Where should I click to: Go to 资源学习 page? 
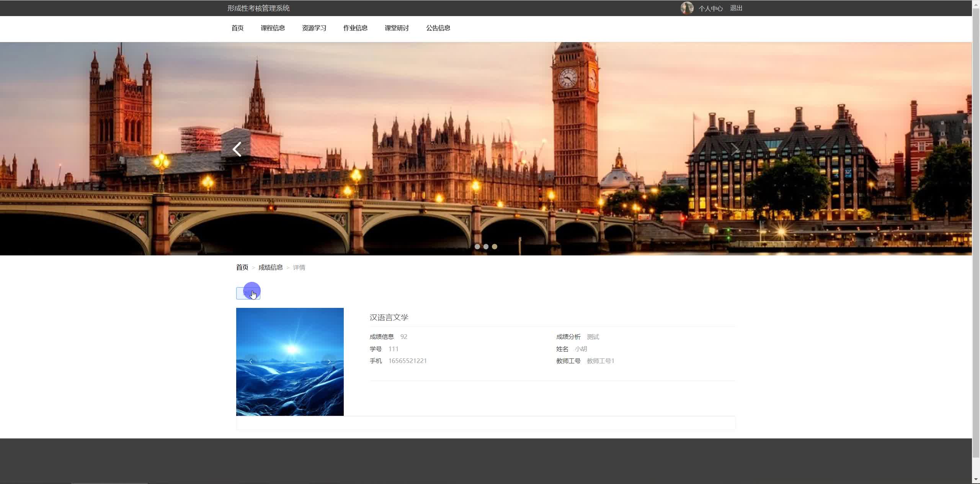(x=314, y=28)
